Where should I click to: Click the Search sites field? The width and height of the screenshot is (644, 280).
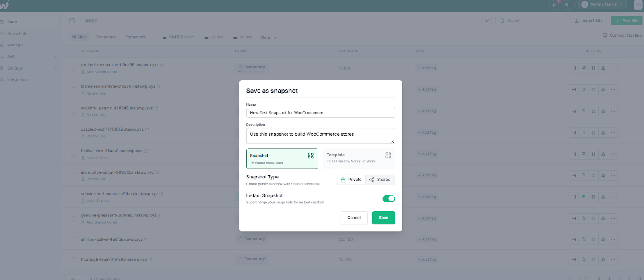(x=530, y=21)
